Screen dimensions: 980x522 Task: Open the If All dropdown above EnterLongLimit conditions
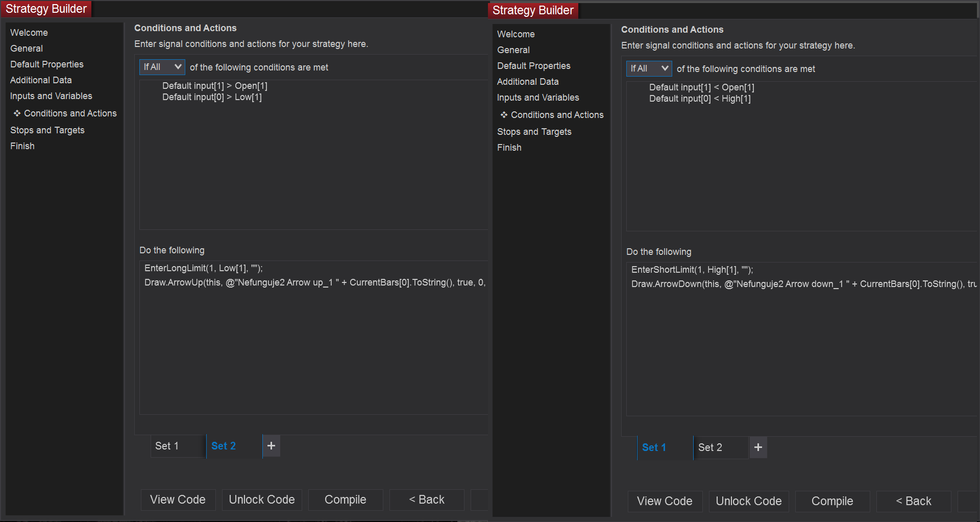click(x=162, y=67)
